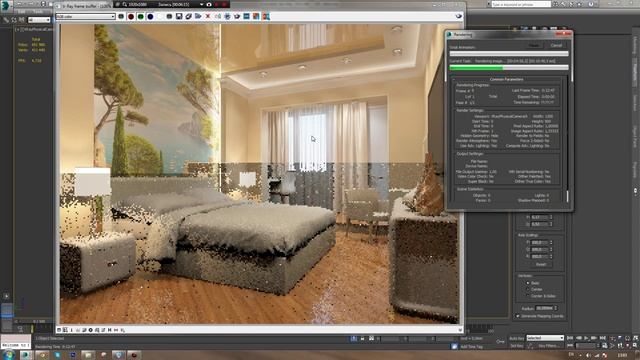640x360 pixels.
Task: Toggle Generate Mapping Coords checkbox
Action: (518, 316)
